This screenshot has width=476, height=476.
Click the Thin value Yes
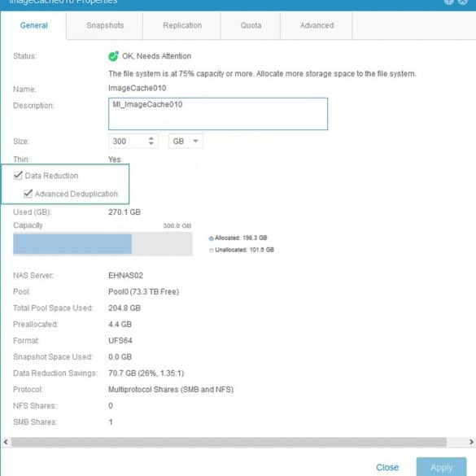[115, 159]
